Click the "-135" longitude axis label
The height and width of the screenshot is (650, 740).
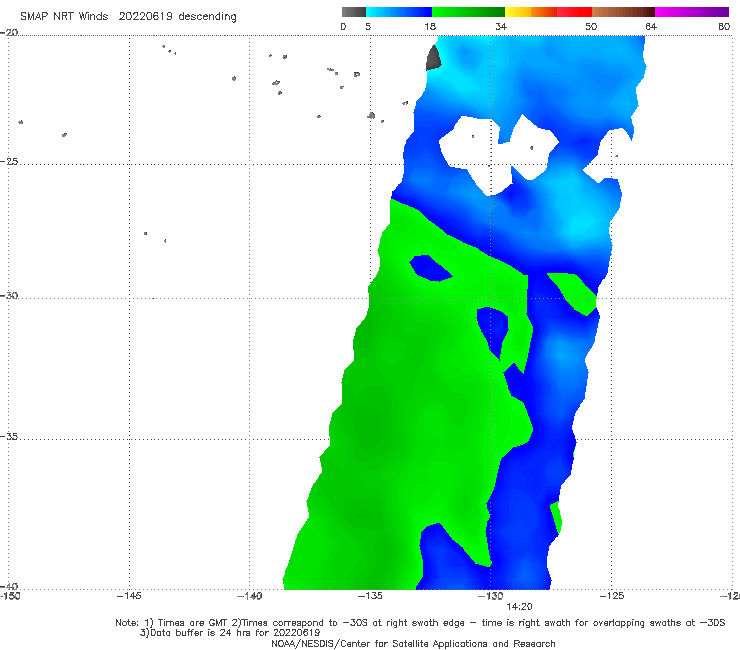point(370,596)
